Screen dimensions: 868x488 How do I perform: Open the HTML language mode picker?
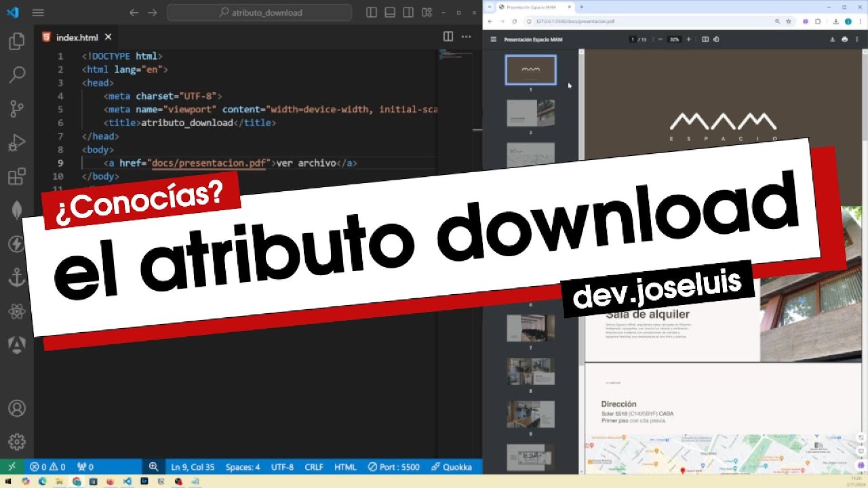[x=345, y=467]
